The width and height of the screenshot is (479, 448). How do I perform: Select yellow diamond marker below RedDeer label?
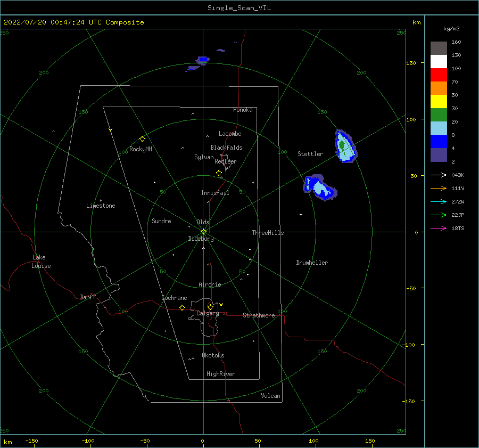[219, 173]
